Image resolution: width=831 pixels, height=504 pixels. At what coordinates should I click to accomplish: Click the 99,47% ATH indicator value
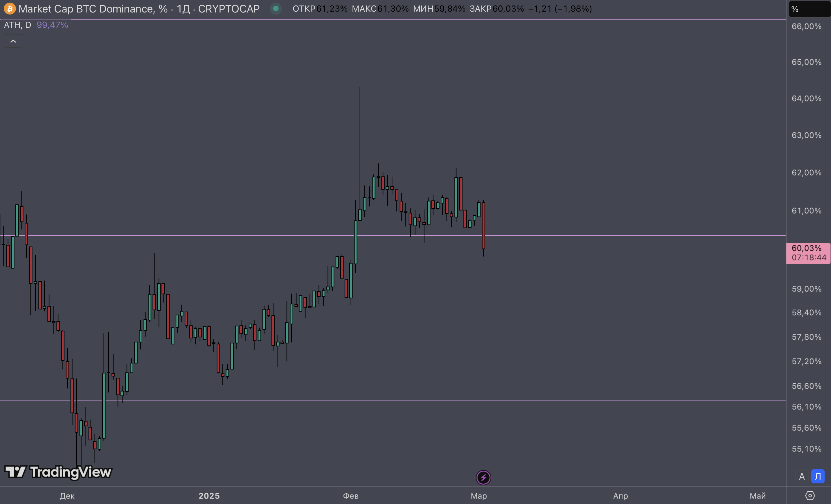[x=52, y=25]
